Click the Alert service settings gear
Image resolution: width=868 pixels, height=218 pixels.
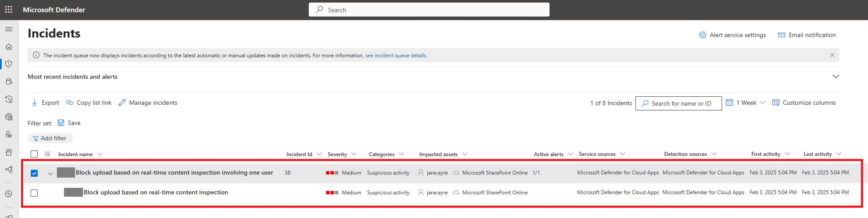702,35
